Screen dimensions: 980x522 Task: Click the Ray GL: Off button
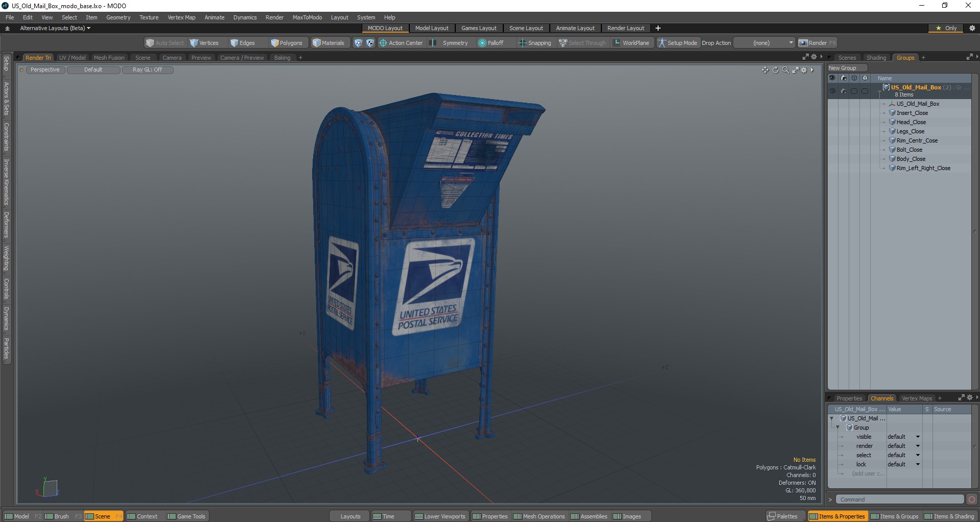pyautogui.click(x=147, y=70)
